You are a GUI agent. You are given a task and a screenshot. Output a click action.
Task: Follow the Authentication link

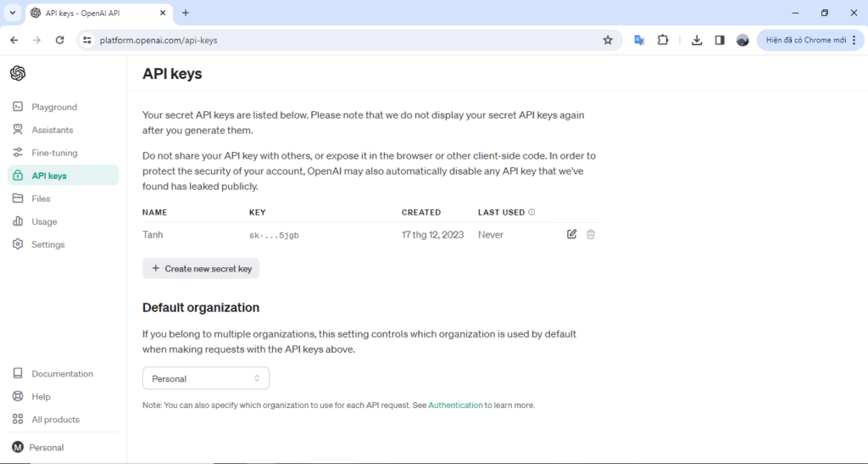pos(455,405)
